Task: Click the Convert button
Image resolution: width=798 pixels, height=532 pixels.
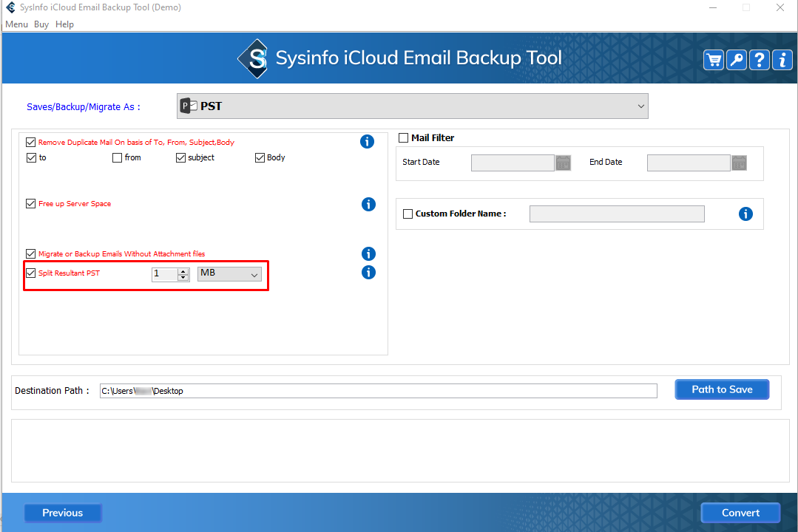Action: pyautogui.click(x=740, y=513)
